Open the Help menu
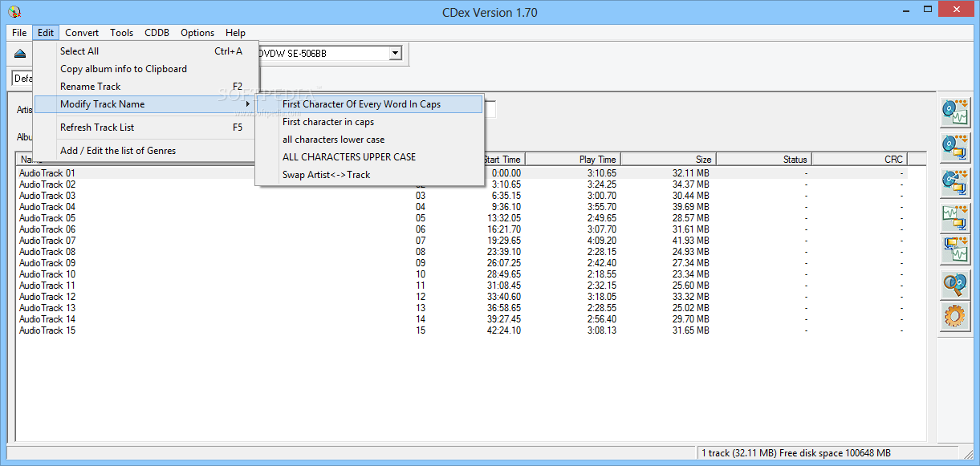Viewport: 980px width, 466px height. 235,33
